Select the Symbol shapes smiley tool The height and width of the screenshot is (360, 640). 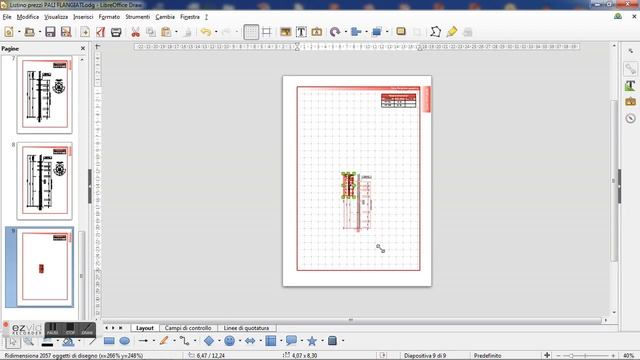(x=229, y=341)
